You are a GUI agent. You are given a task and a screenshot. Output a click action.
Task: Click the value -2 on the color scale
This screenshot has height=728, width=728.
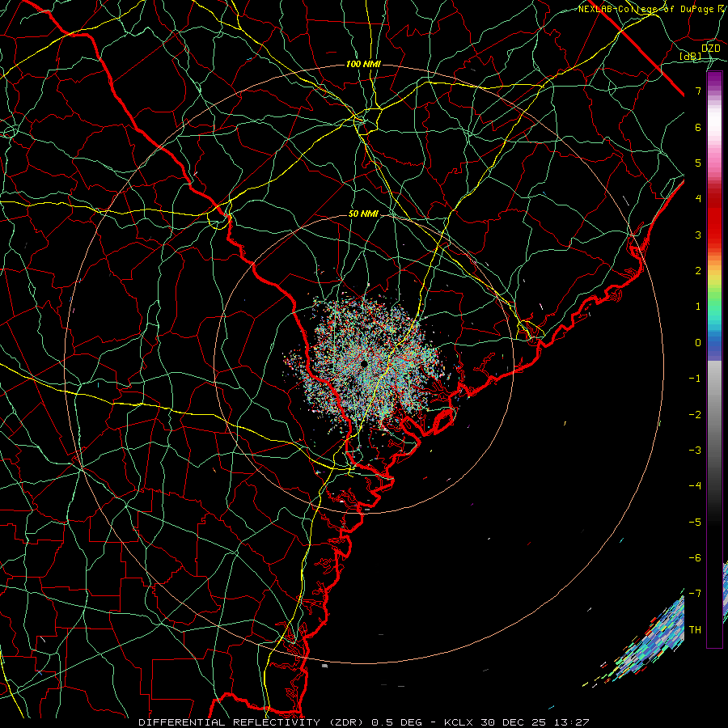[x=695, y=415]
